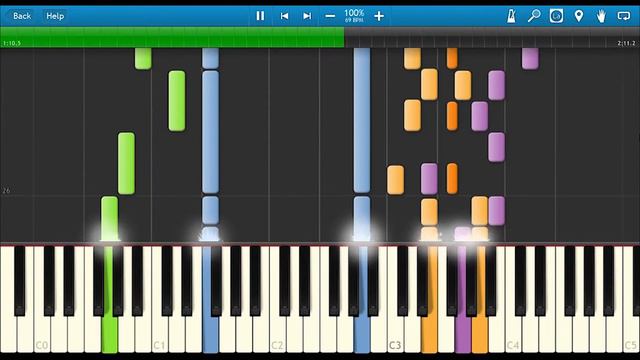Play the white key labeled C4
This screenshot has height=360, width=640.
pos(513,335)
